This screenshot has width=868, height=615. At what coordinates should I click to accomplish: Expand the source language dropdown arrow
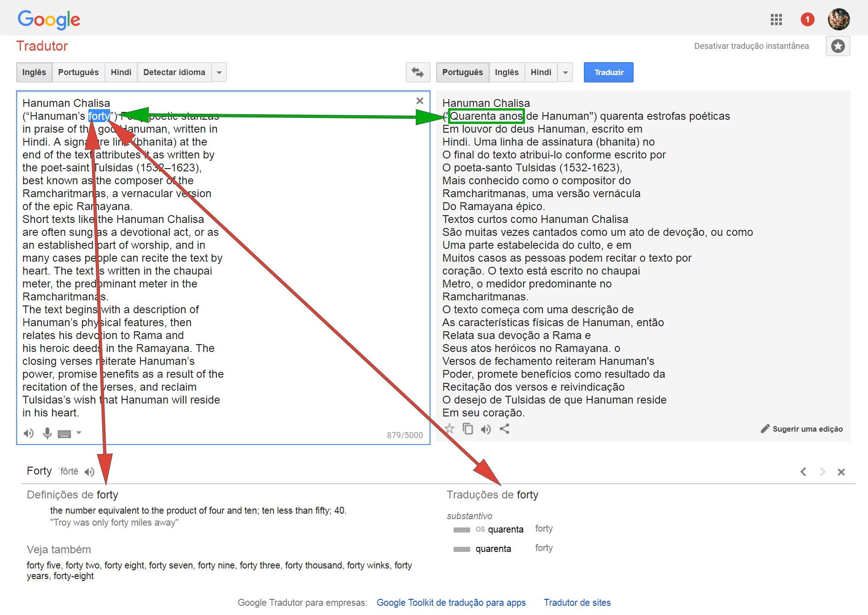pyautogui.click(x=219, y=72)
